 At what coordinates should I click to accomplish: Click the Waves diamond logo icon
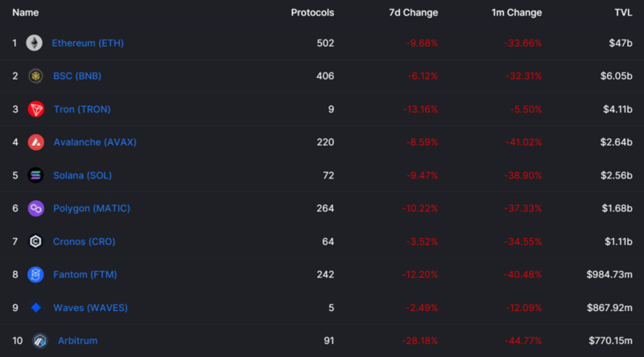tap(35, 307)
